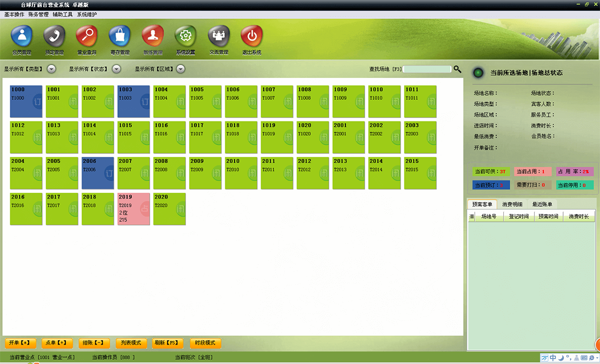Open 预定管理 reservation management
Image resolution: width=600 pixels, height=364 pixels.
coord(55,40)
